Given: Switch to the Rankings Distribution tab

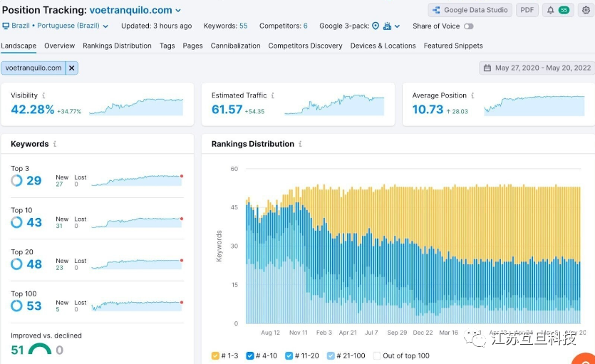Looking at the screenshot, I should tap(117, 46).
